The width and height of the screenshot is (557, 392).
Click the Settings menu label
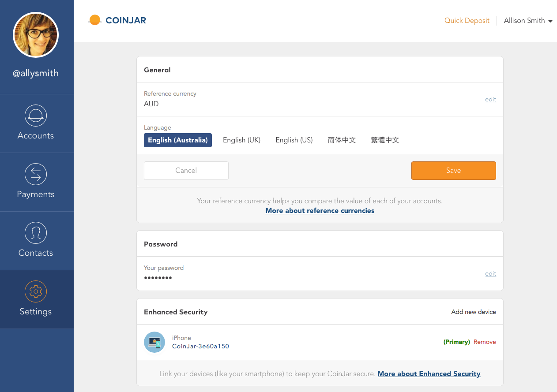[36, 312]
